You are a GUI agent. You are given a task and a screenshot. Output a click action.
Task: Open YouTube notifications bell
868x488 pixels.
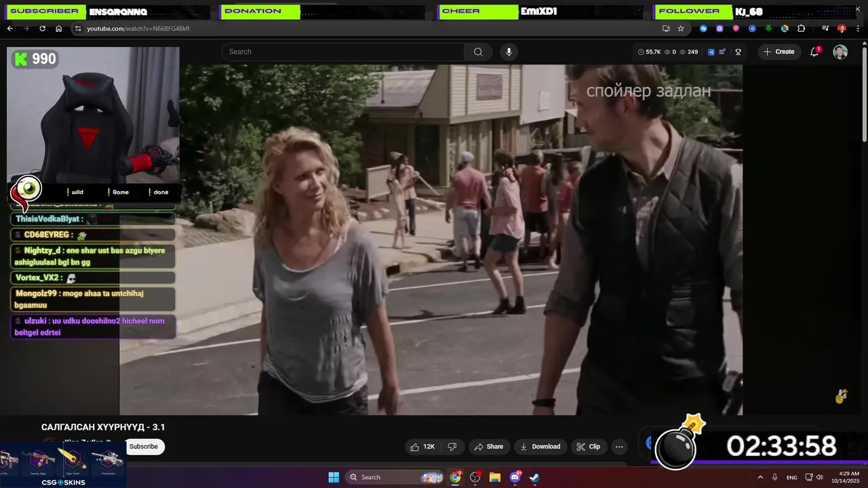pyautogui.click(x=814, y=52)
